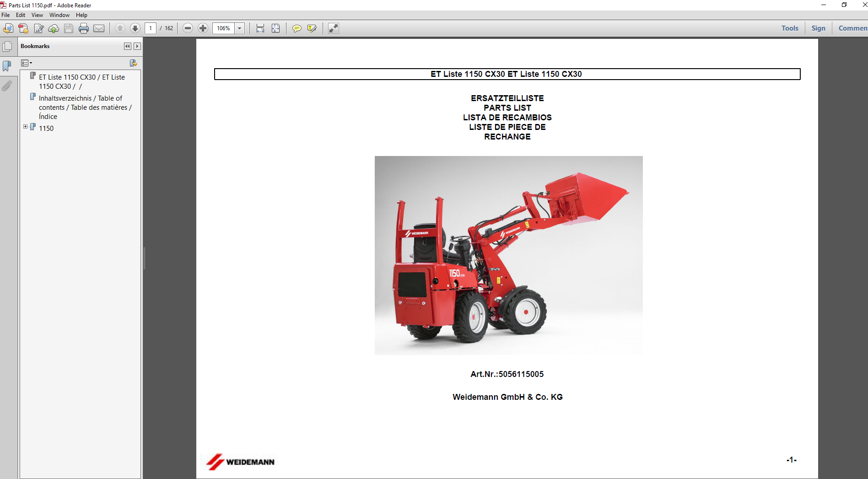
Task: Click the 106% zoom value field
Action: pyautogui.click(x=224, y=28)
